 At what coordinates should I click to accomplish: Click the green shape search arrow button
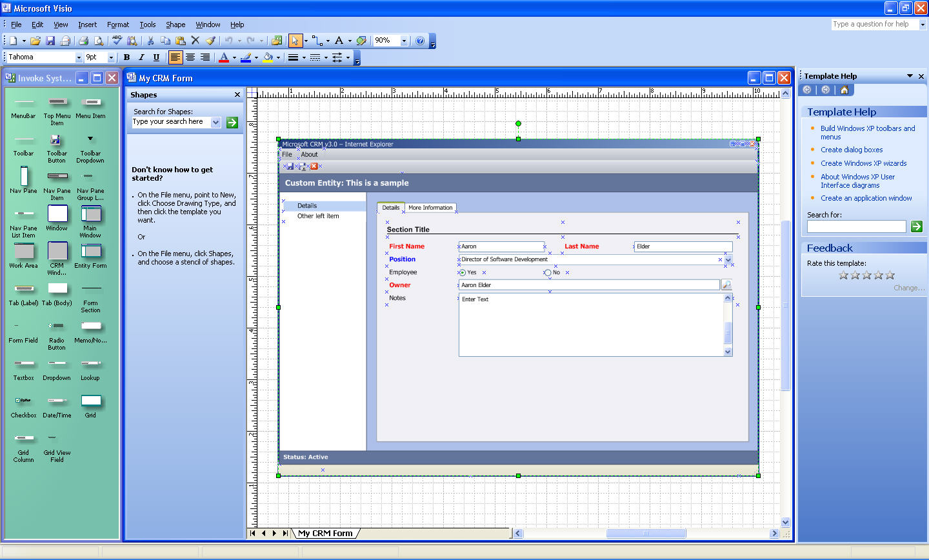click(232, 122)
